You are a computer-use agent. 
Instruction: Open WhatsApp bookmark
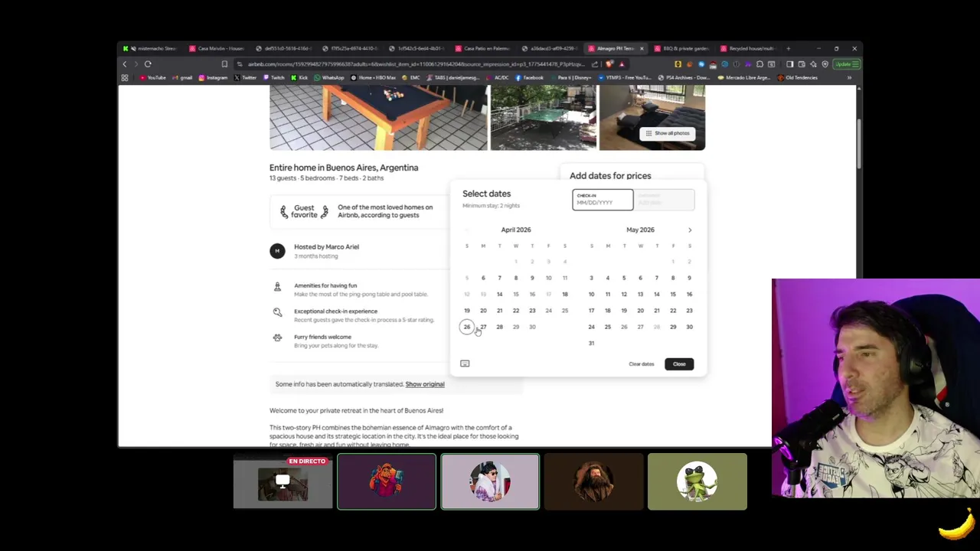tap(329, 77)
